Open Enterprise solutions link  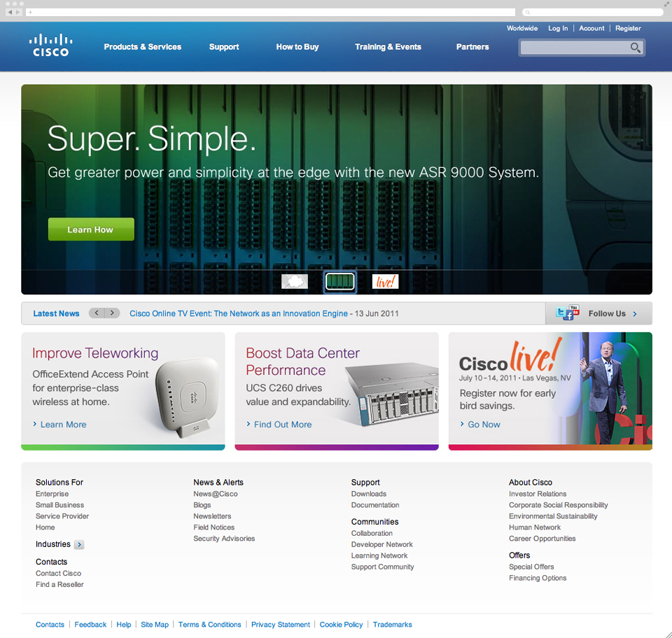tap(52, 494)
